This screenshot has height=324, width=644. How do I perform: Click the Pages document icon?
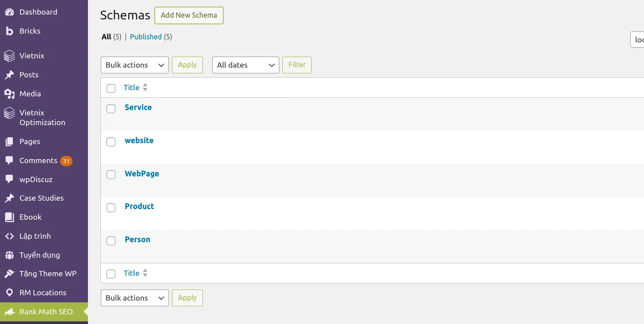click(9, 141)
